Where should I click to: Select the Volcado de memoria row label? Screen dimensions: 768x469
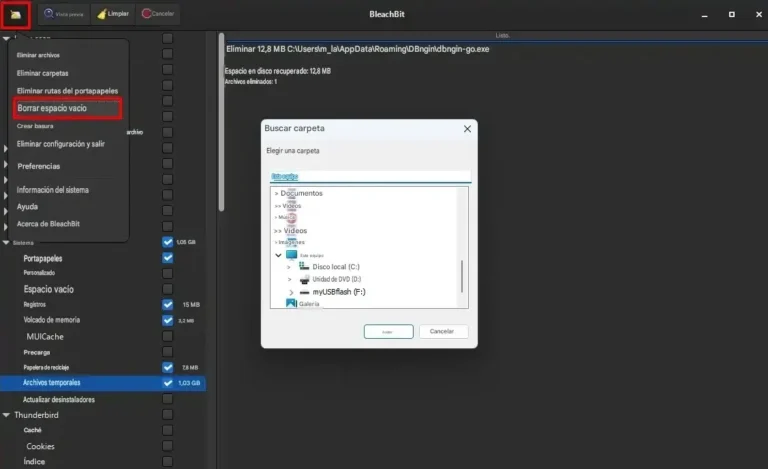pyautogui.click(x=51, y=320)
